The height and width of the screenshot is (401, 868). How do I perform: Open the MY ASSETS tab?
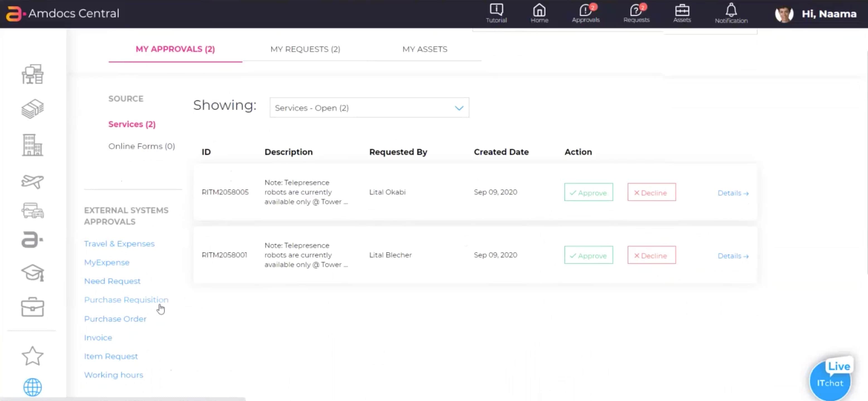(x=425, y=49)
